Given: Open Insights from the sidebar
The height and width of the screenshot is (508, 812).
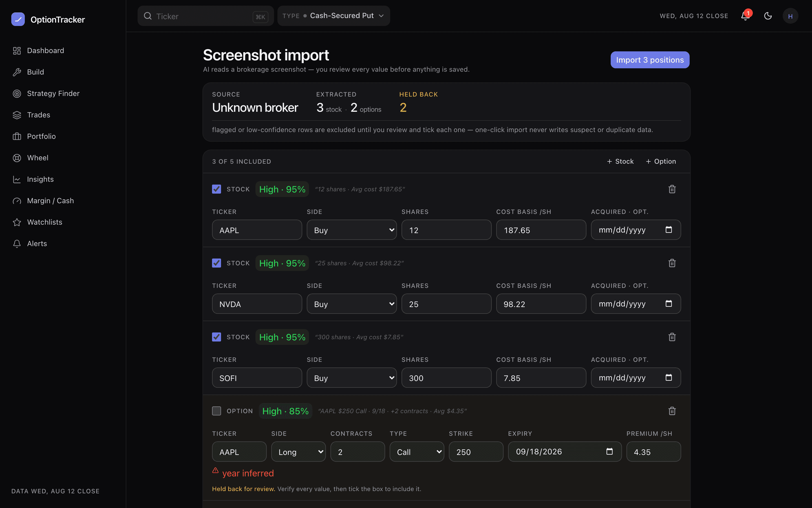Looking at the screenshot, I should (x=40, y=179).
